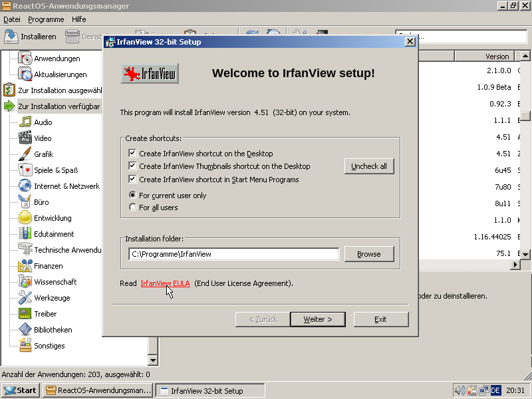Click Browse for installation folder
Viewport: 532px width, 399px height.
coord(369,254)
